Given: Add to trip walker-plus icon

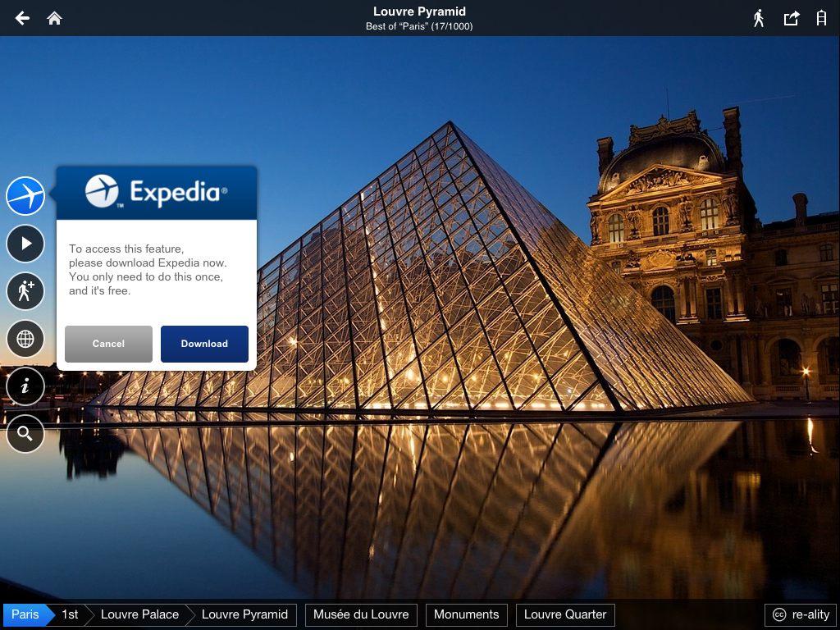Looking at the screenshot, I should click(25, 291).
